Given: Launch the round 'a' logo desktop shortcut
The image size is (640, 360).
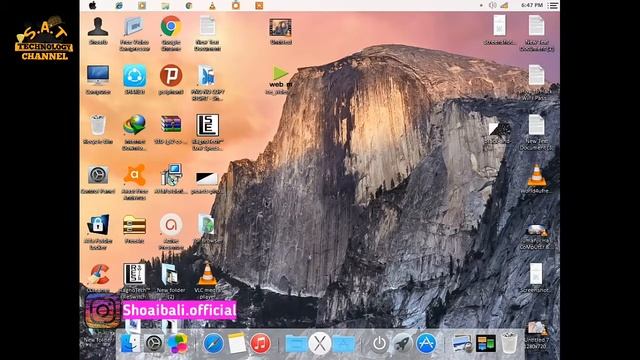Looking at the screenshot, I should 171,224.
